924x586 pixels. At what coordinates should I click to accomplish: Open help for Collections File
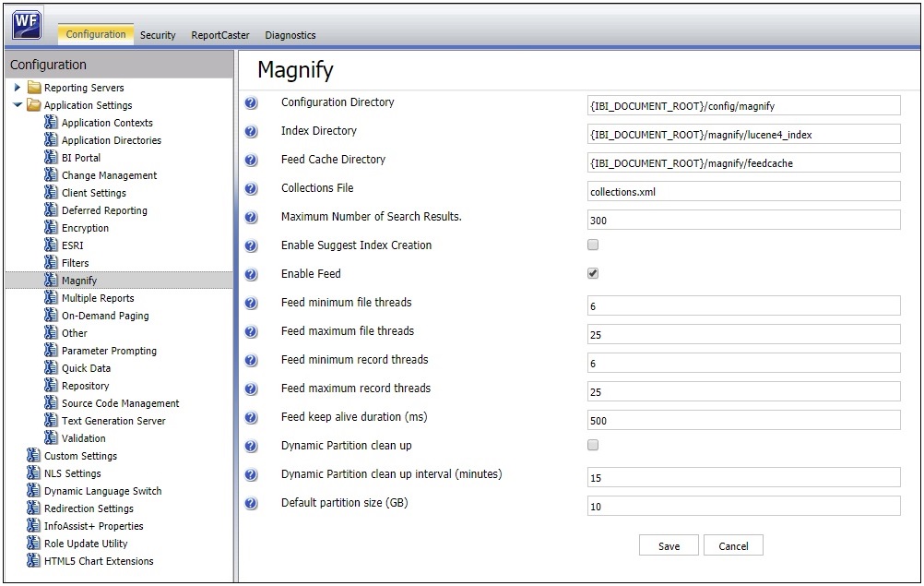(x=251, y=188)
